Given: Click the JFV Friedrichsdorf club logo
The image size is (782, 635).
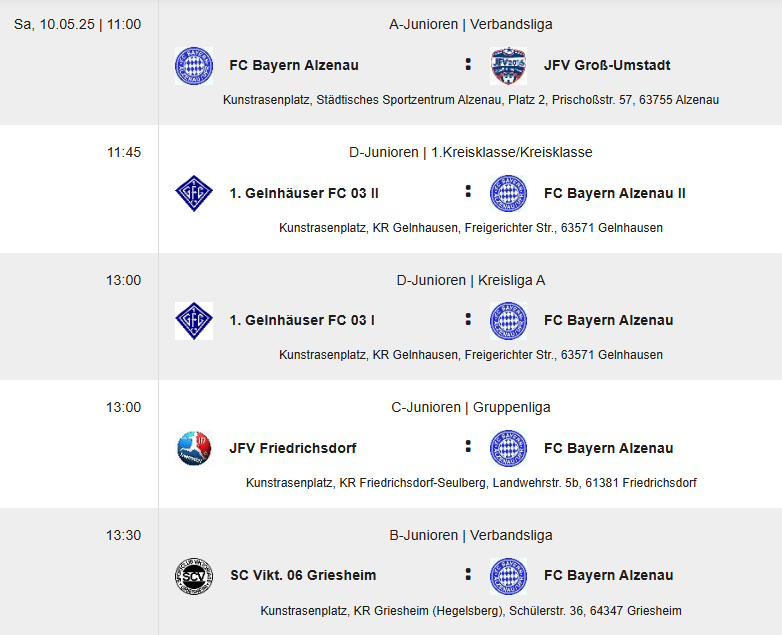Looking at the screenshot, I should pos(194,448).
